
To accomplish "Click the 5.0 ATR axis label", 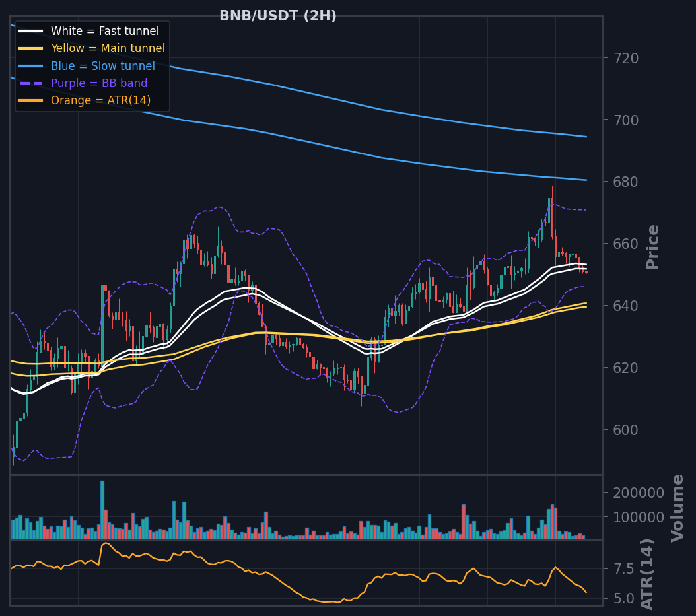I will click(x=623, y=599).
